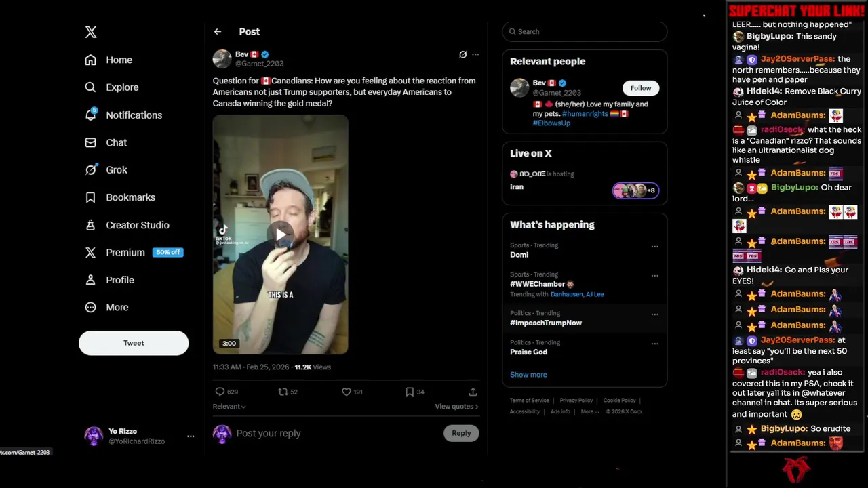This screenshot has width=868, height=488.
Task: Open the Show more trends link
Action: (x=528, y=375)
